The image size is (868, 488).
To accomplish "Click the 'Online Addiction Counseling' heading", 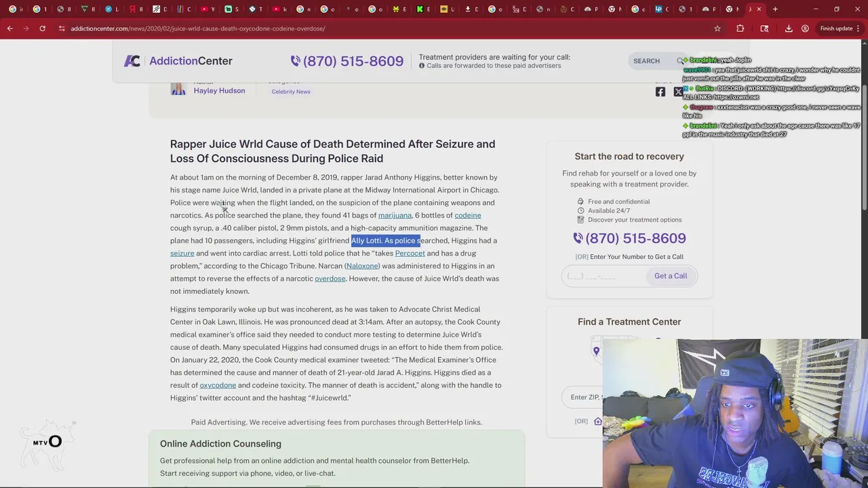I will click(x=220, y=444).
